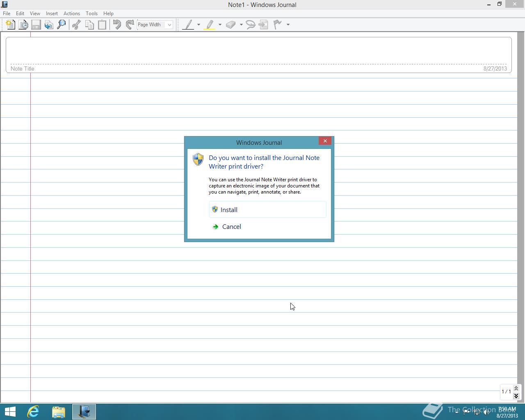This screenshot has width=525, height=420.
Task: Click the Redo arrow icon
Action: [x=130, y=25]
